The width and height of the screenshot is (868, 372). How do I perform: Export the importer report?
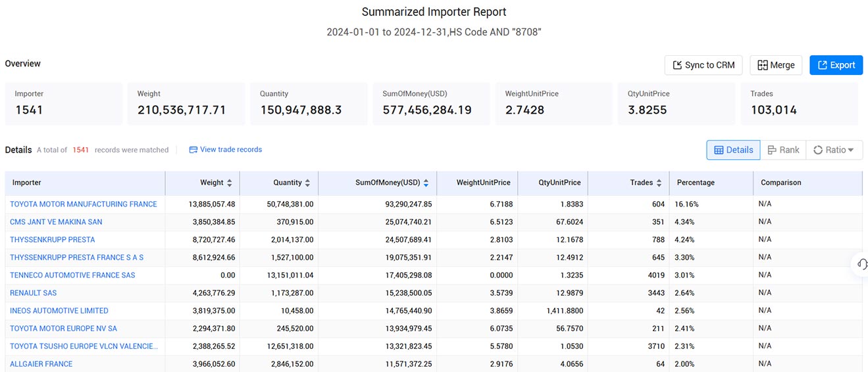point(836,65)
